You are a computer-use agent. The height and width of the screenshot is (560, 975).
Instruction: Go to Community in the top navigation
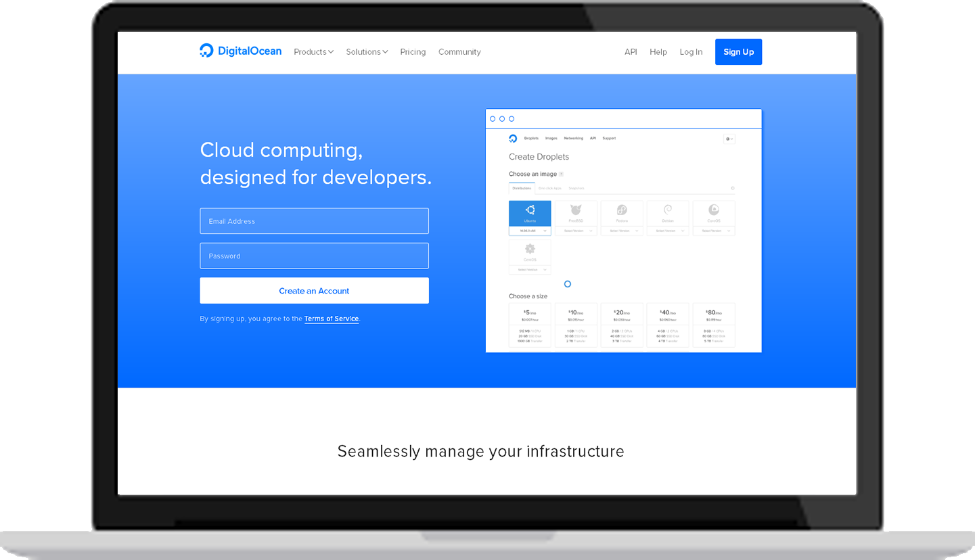tap(459, 52)
